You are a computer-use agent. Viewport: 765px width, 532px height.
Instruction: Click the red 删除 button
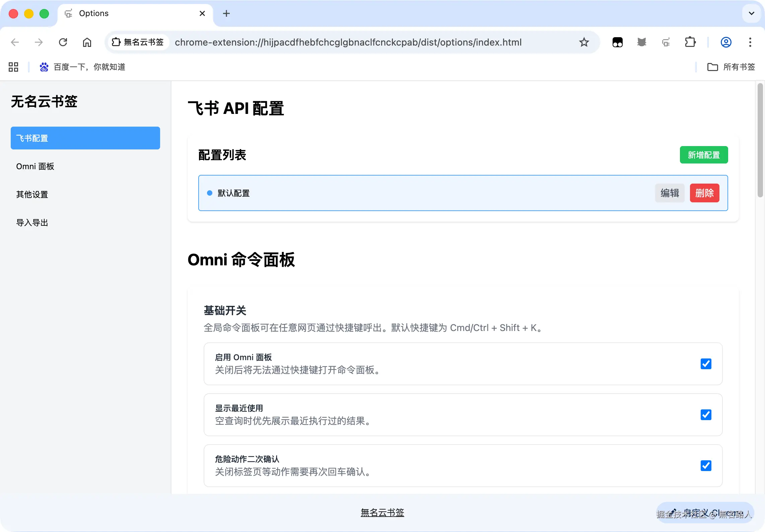point(704,193)
